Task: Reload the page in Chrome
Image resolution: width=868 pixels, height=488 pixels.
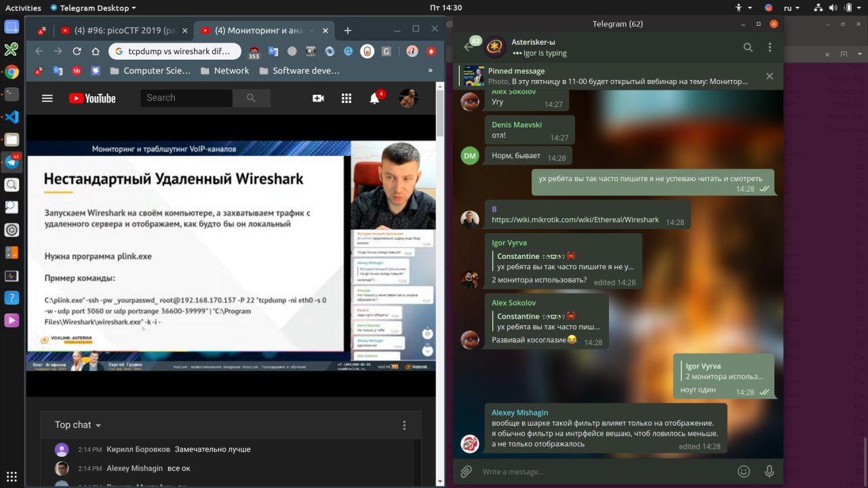Action: (77, 52)
